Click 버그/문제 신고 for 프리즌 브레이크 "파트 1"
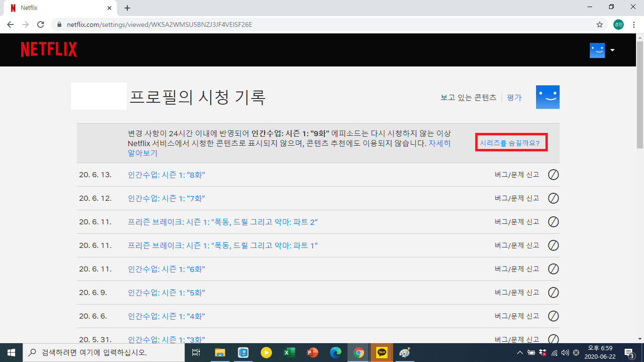The height and width of the screenshot is (362, 644). 517,246
